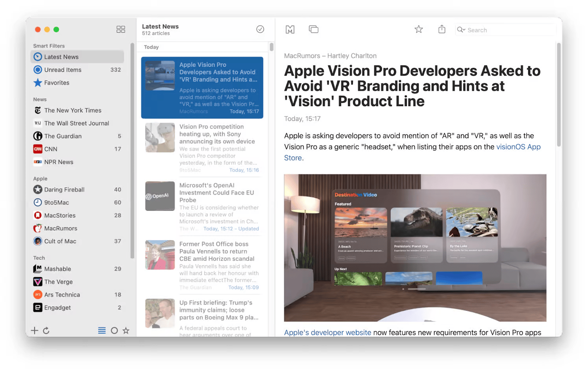Click the article pane vertical scrollbar
Image resolution: width=588 pixels, height=371 pixels.
[558, 94]
